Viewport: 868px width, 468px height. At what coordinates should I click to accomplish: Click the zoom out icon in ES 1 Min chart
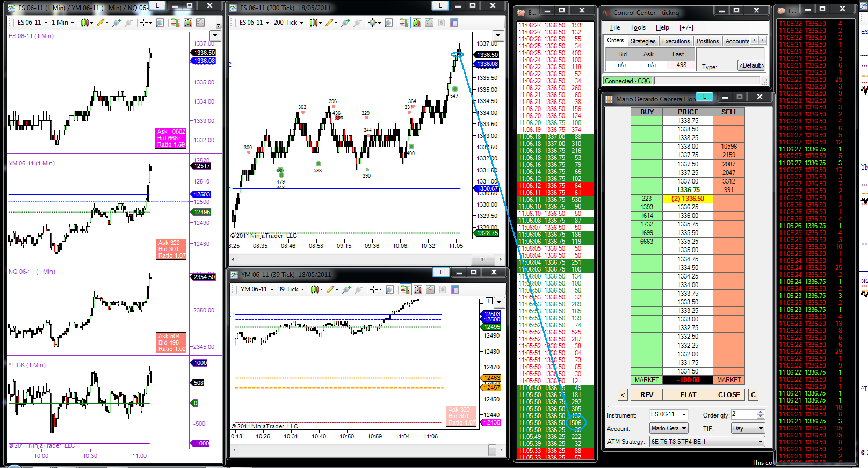click(129, 23)
